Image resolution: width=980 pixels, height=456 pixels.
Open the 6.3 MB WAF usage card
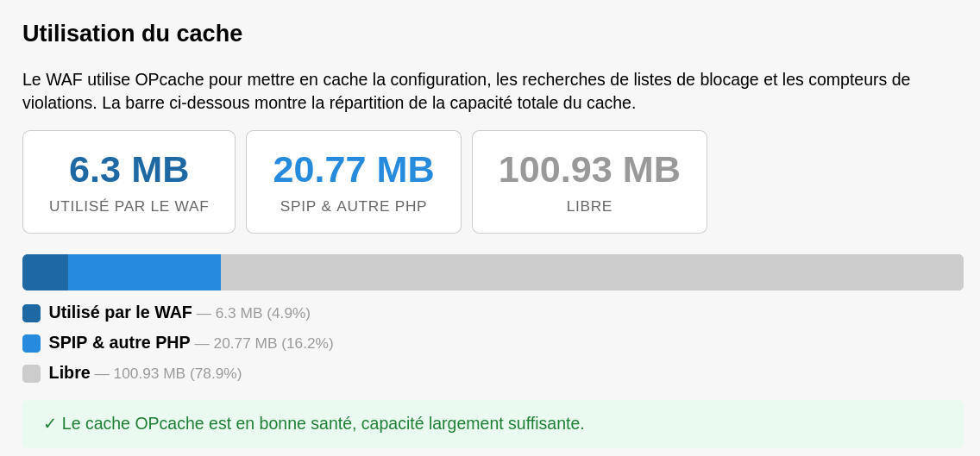click(x=129, y=182)
